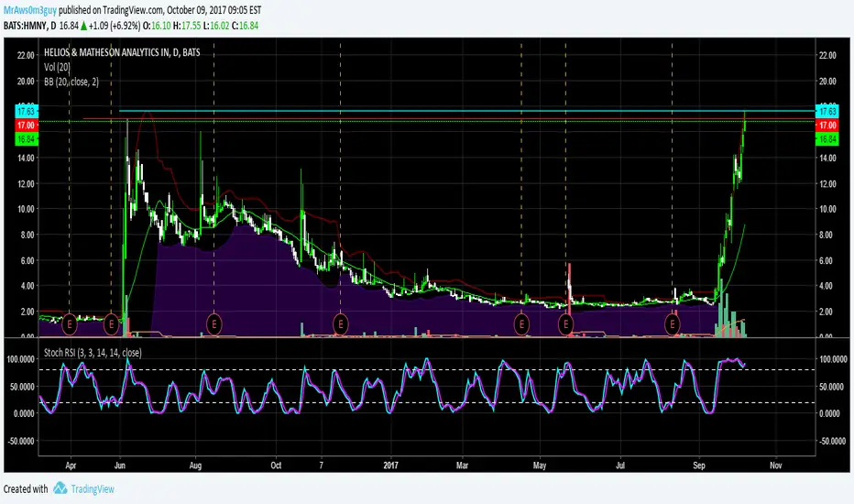Screen dimensions: 854x504
Task: Click the Oct label on time axis
Action: click(x=276, y=466)
